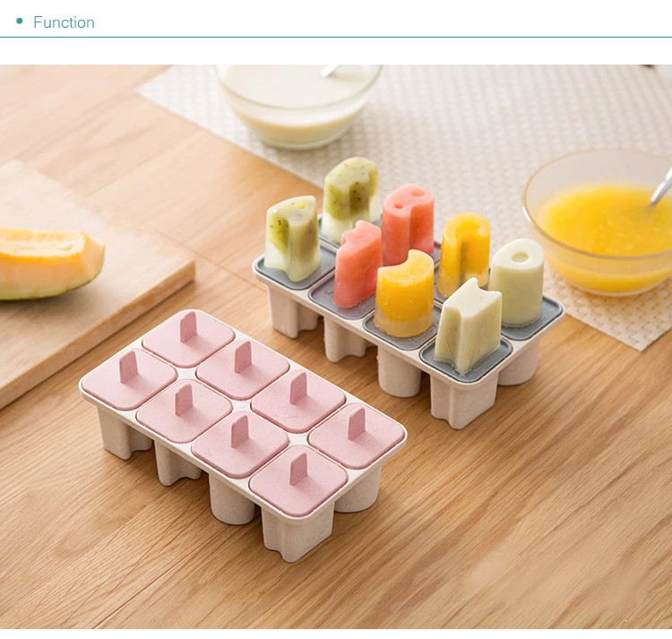Viewport: 672px width, 639px height.
Task: Click the pale green notched block popsicle
Action: 468,324
